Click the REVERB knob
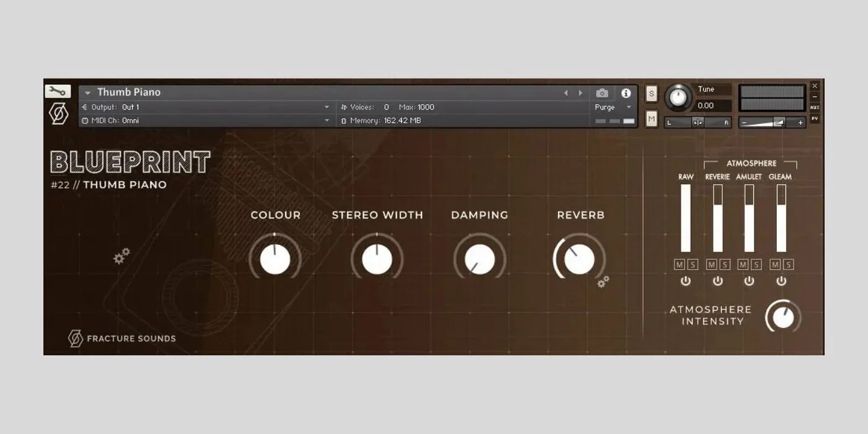Viewport: 868px width, 434px height. click(x=580, y=259)
